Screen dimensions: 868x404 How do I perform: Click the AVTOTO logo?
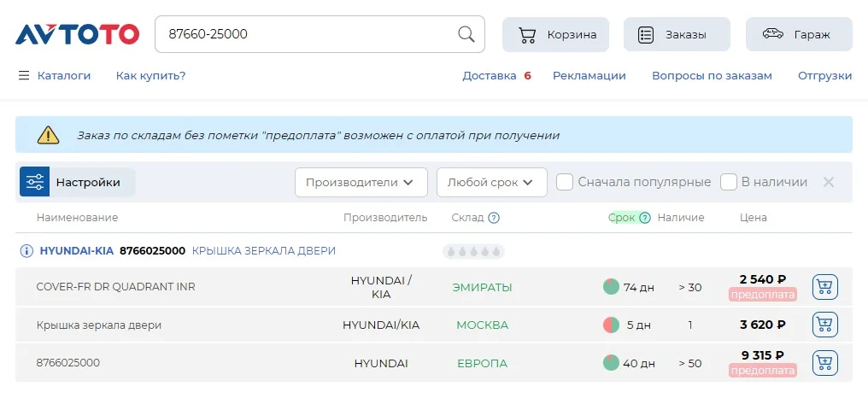(x=77, y=34)
